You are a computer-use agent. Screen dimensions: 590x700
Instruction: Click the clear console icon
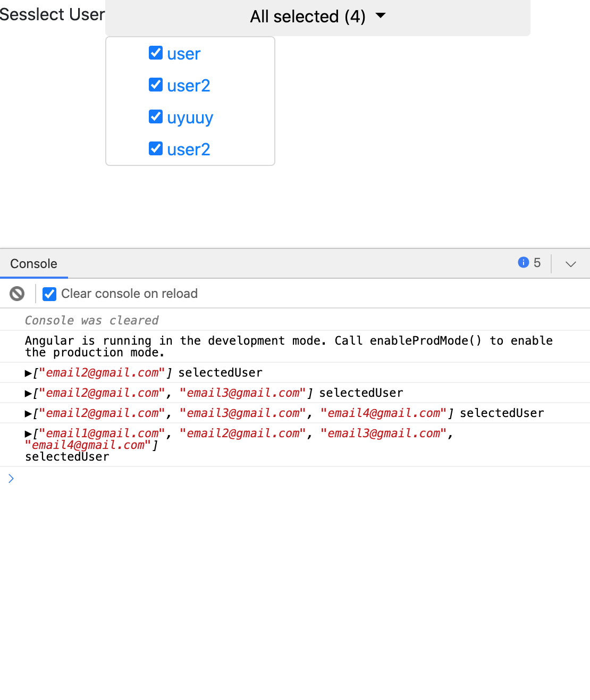point(17,294)
